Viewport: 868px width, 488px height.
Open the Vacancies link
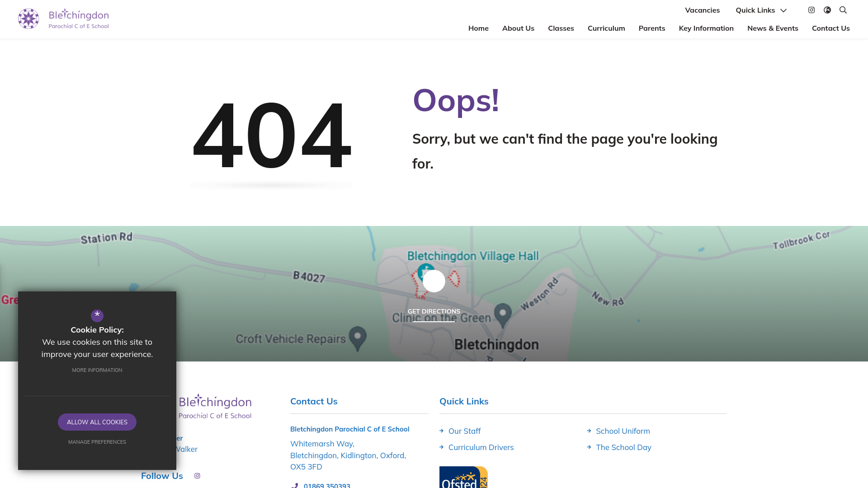702,10
